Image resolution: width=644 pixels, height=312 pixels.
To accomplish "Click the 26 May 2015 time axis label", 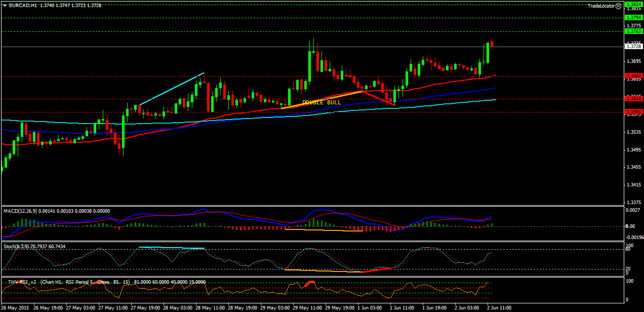I will [16, 307].
